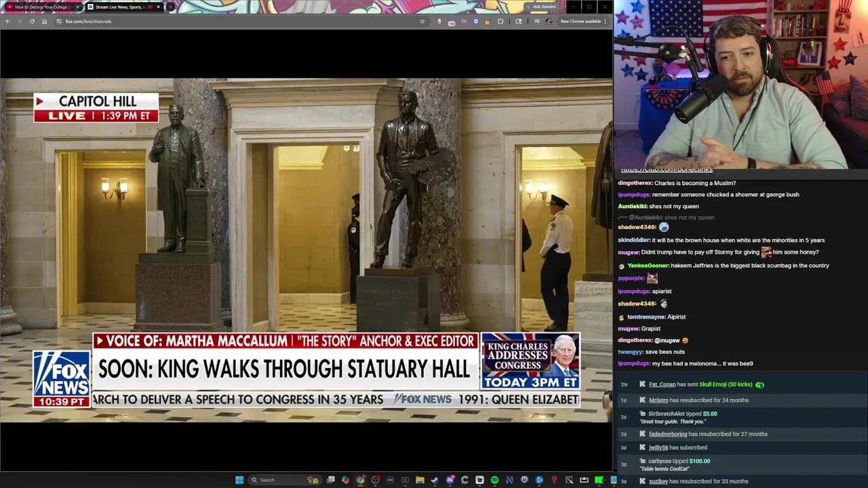Bookmark this page with the star

pos(422,21)
